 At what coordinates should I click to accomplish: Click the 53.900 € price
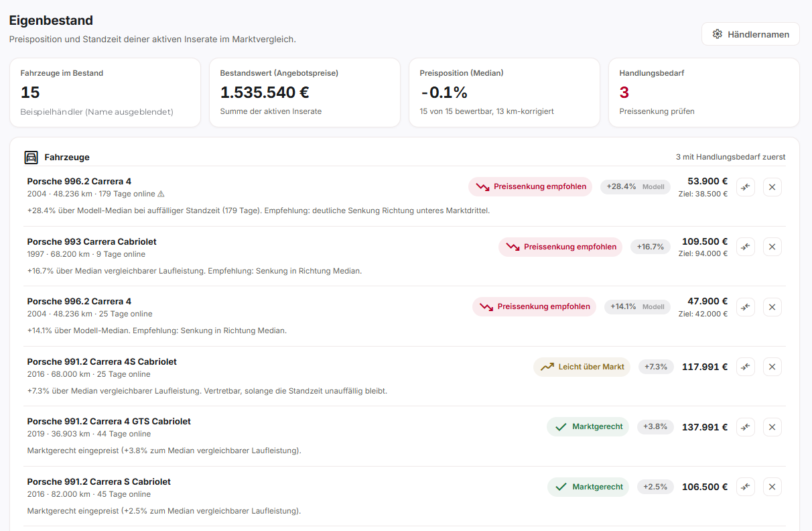click(x=707, y=181)
